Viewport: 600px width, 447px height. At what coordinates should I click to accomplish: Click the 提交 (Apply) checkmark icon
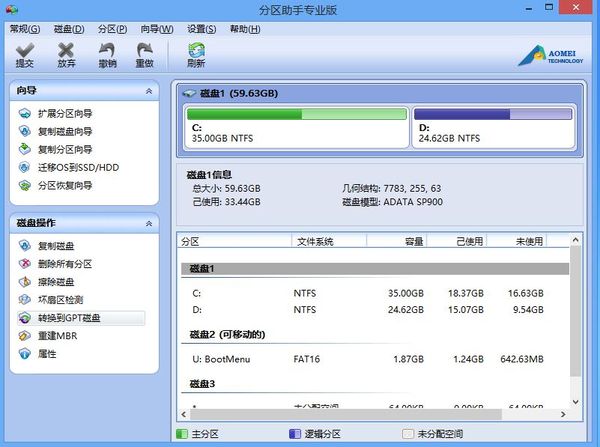tap(25, 50)
